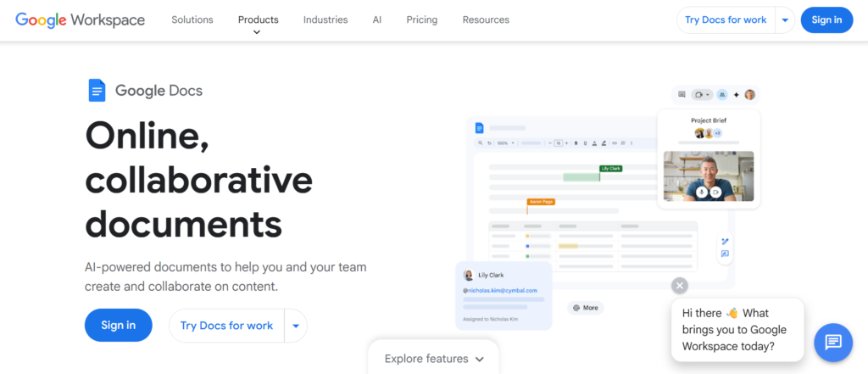Click the camera icon on video call

[x=716, y=192]
